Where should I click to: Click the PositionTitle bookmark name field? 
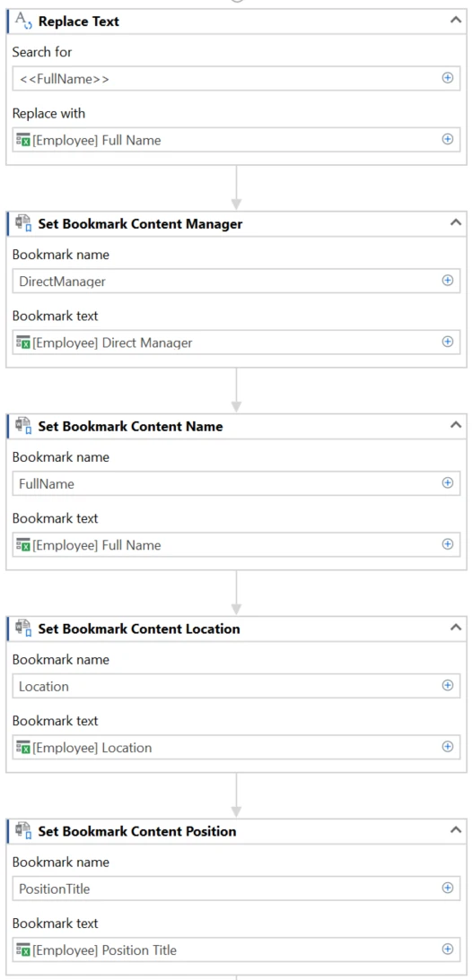pyautogui.click(x=236, y=889)
